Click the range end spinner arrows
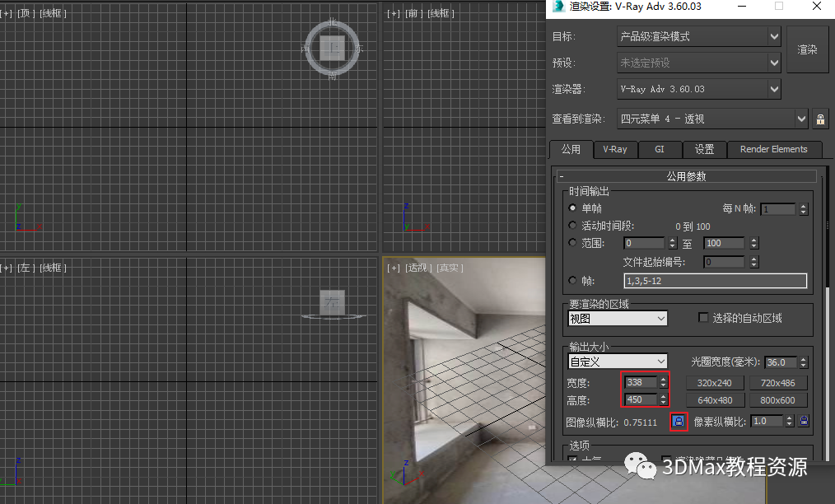The height and width of the screenshot is (504, 835). coord(753,243)
